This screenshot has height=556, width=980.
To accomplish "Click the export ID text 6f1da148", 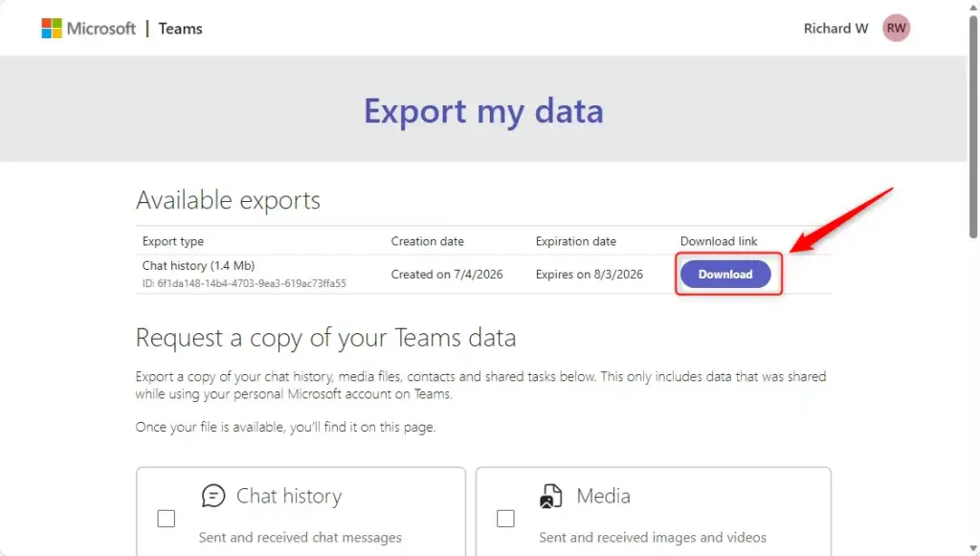I will (x=244, y=283).
